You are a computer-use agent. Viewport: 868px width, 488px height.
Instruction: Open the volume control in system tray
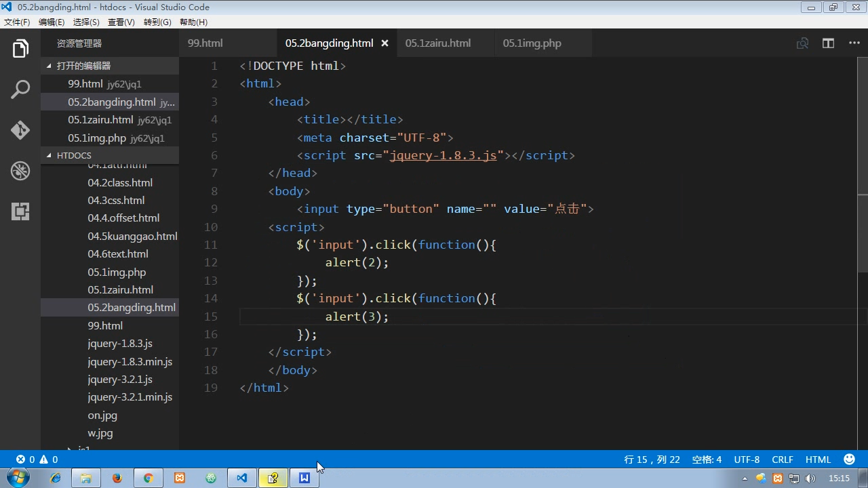(810, 479)
